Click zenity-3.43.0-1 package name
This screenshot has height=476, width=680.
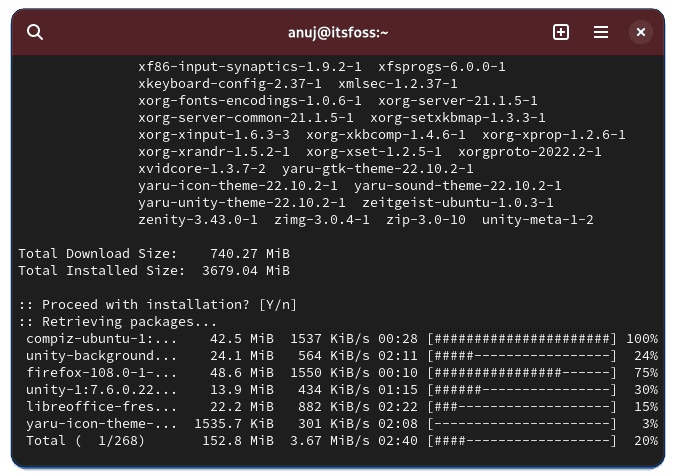click(x=198, y=219)
